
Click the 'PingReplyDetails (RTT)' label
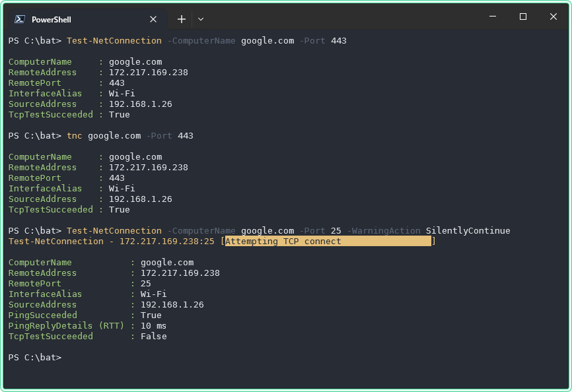(x=66, y=326)
